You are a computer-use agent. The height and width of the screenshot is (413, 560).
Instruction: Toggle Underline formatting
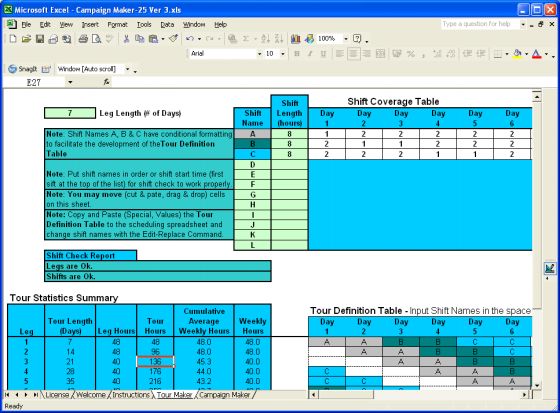tap(323, 54)
